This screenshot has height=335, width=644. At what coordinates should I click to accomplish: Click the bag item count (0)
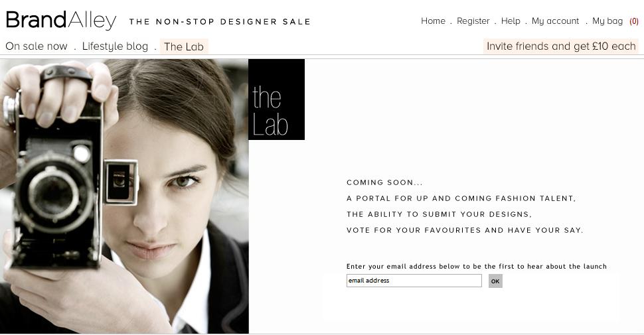(634, 21)
